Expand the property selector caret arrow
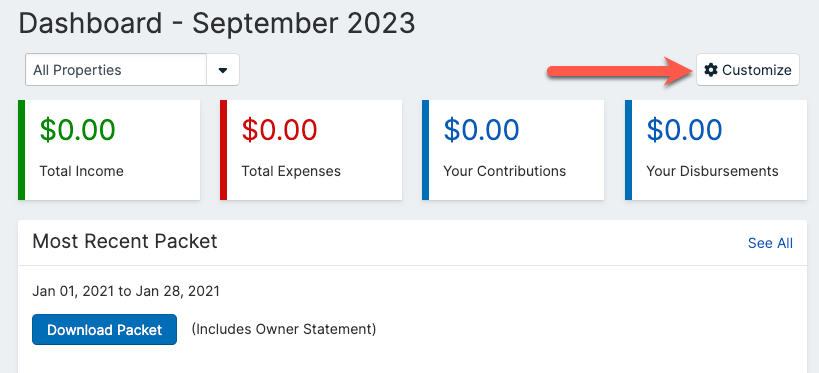Screen dimensions: 819x373 (223, 70)
